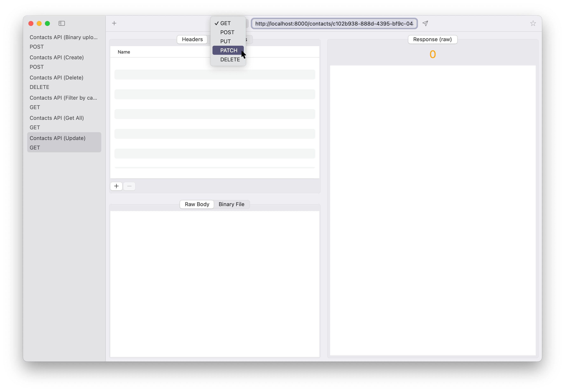
Task: Toggle the sidebar panel icon
Action: click(62, 23)
